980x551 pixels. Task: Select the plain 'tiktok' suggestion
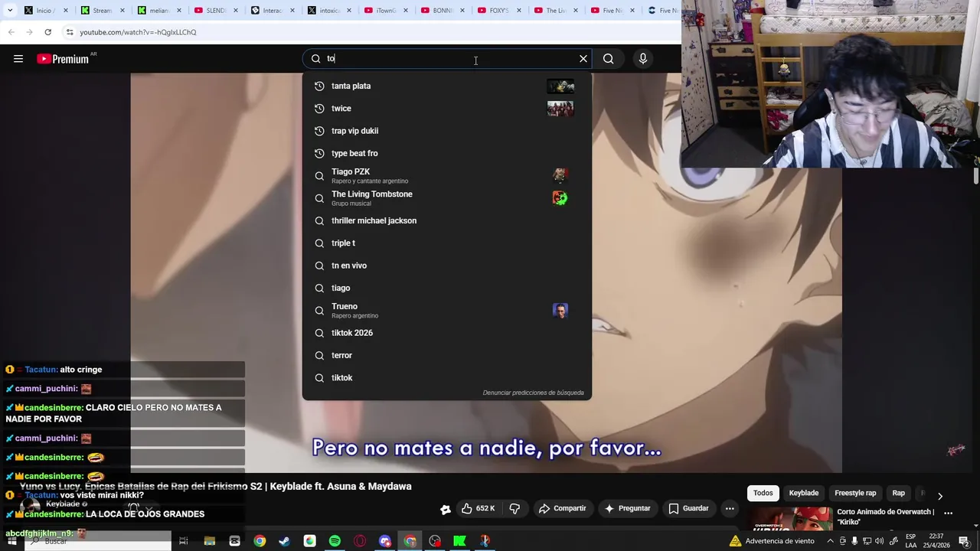pyautogui.click(x=446, y=377)
